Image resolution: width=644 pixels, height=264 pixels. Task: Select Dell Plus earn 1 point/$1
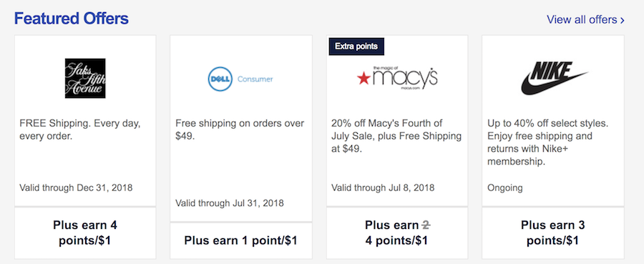(x=240, y=240)
